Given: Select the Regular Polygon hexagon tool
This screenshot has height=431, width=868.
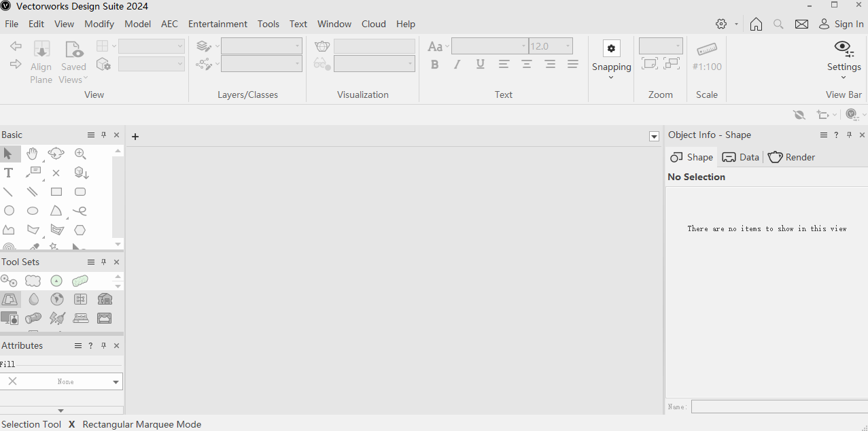Looking at the screenshot, I should point(80,230).
